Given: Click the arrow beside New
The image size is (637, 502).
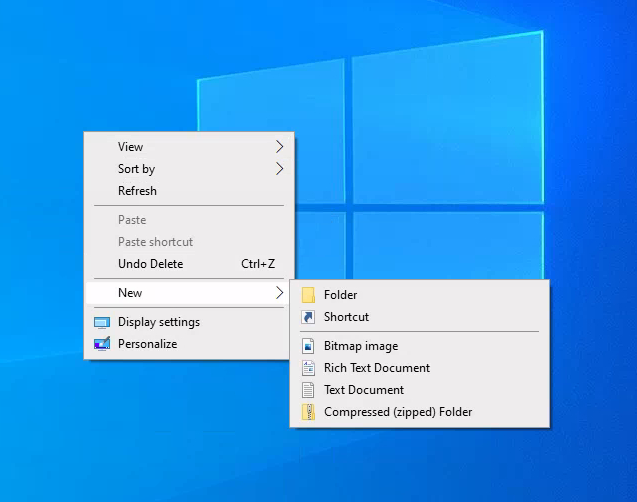Looking at the screenshot, I should click(x=279, y=293).
